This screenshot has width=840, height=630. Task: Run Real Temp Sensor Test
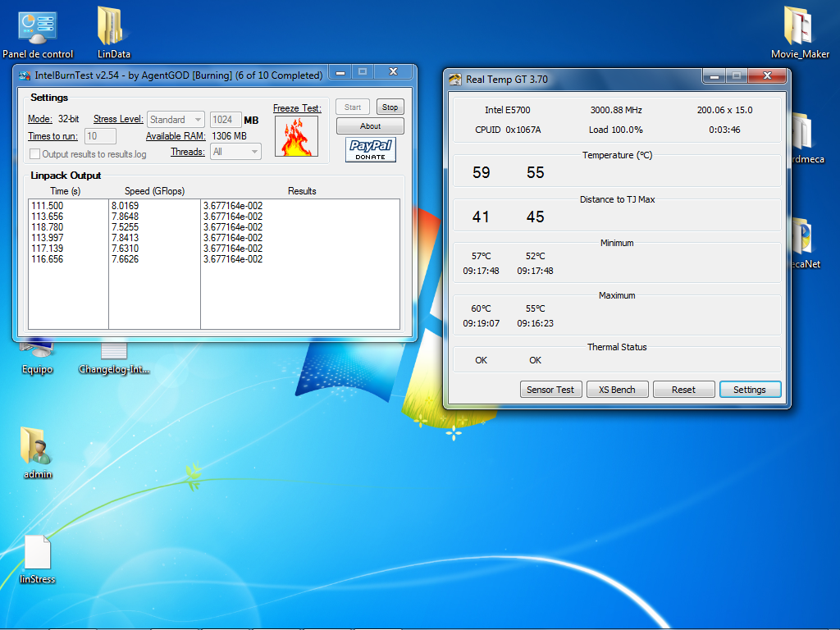pyautogui.click(x=550, y=390)
